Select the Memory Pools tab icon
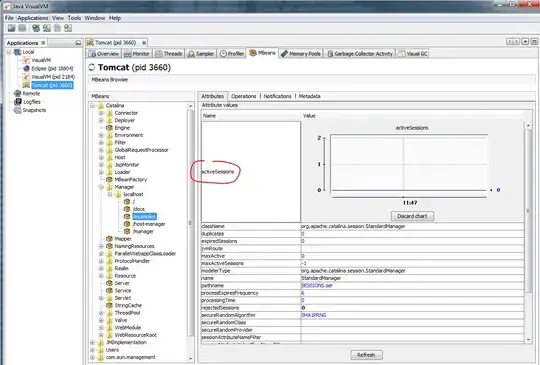The image size is (540, 365). (x=284, y=54)
